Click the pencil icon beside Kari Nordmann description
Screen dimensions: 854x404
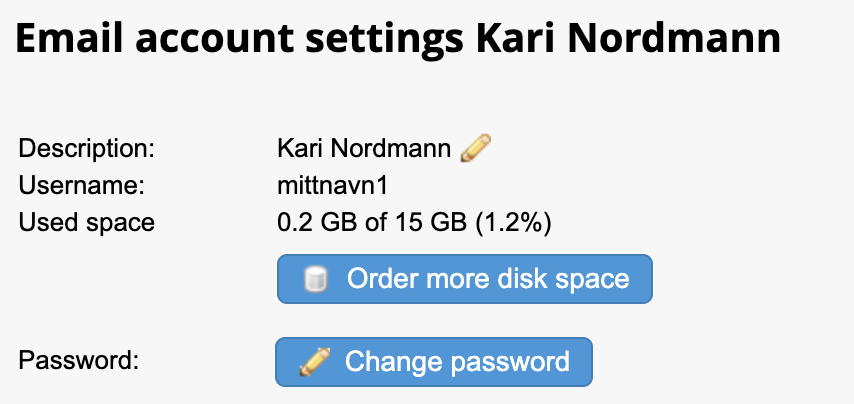pyautogui.click(x=475, y=148)
